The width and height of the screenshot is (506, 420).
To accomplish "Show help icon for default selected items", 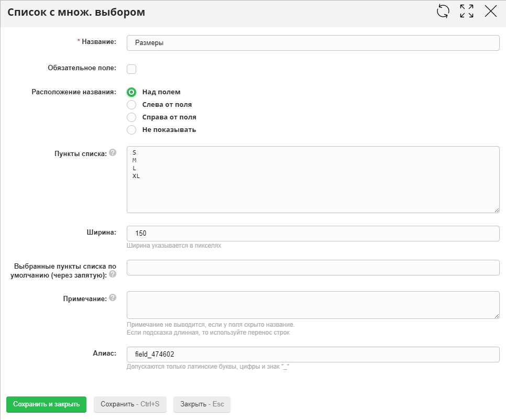I will point(113,274).
